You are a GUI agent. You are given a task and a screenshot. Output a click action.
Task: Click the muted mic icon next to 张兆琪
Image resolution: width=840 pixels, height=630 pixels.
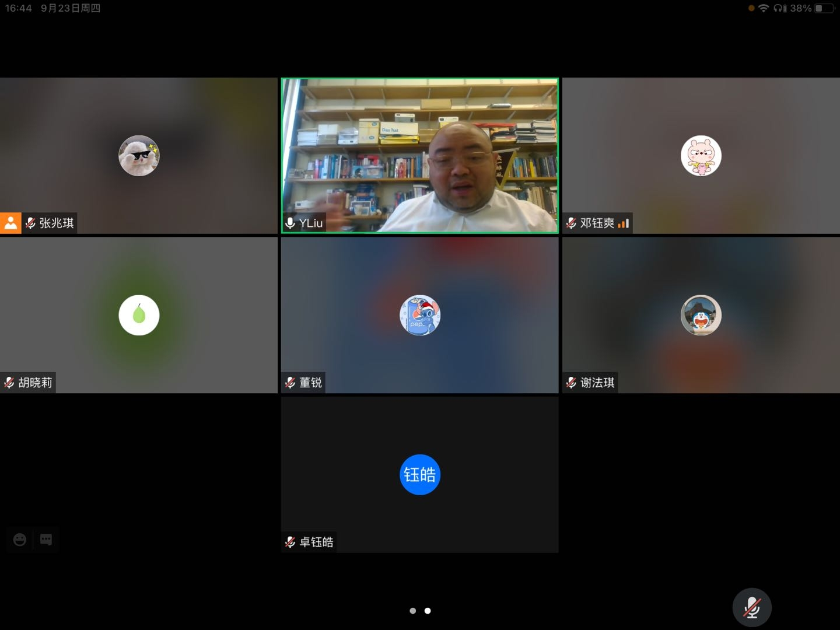click(30, 223)
